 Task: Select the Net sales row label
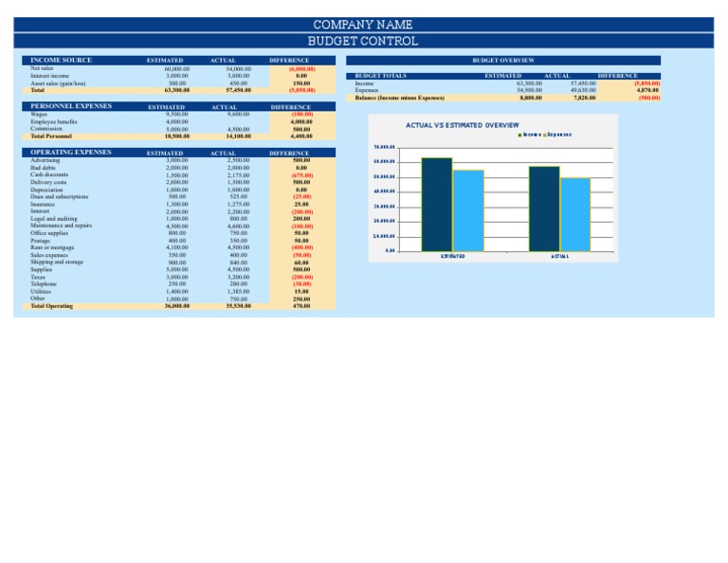point(42,68)
